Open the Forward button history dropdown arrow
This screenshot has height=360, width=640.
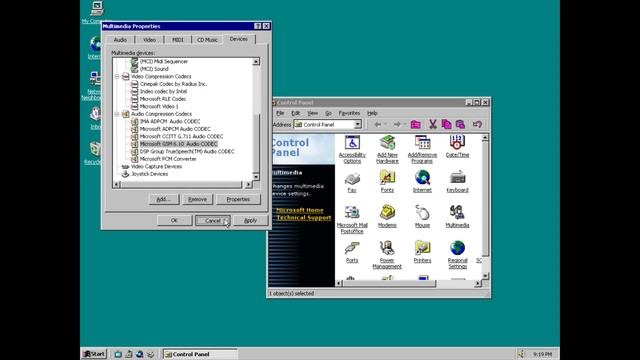[x=404, y=124]
